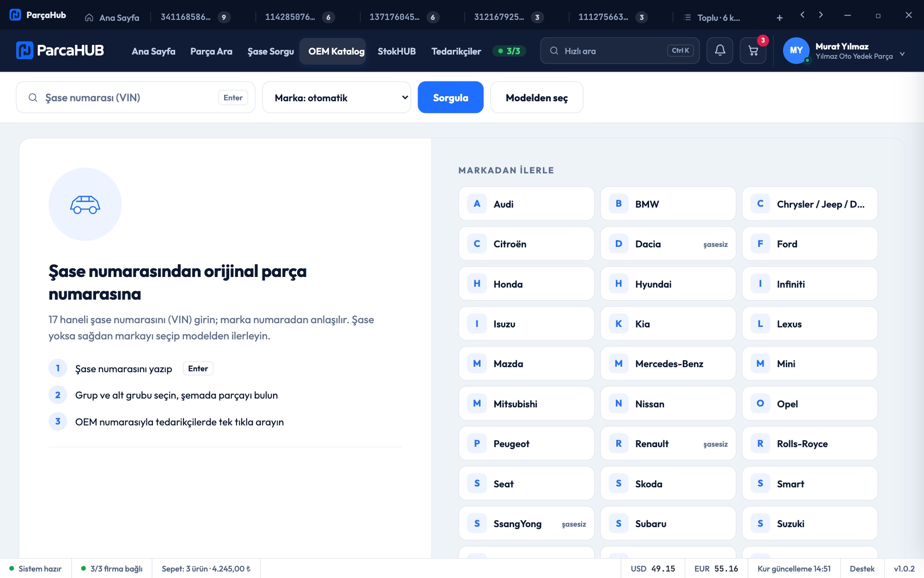Click the 3/3 connected suppliers indicator
This screenshot has height=578, width=924.
tap(509, 51)
